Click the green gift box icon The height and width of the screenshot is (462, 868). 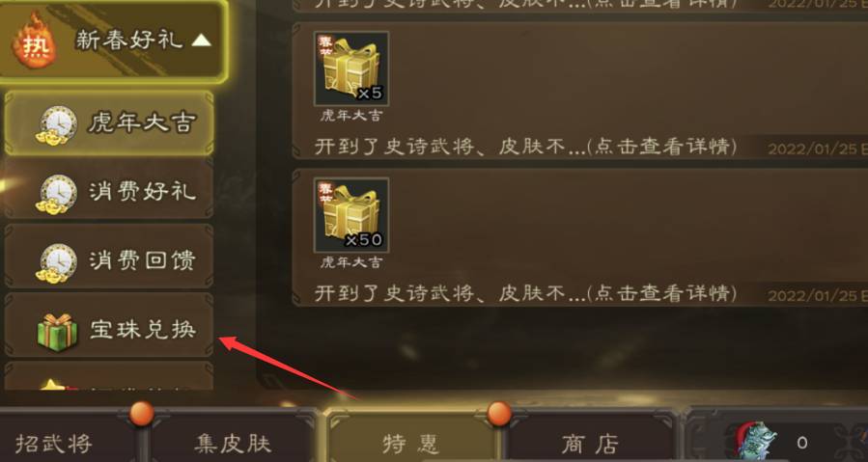[x=58, y=332]
